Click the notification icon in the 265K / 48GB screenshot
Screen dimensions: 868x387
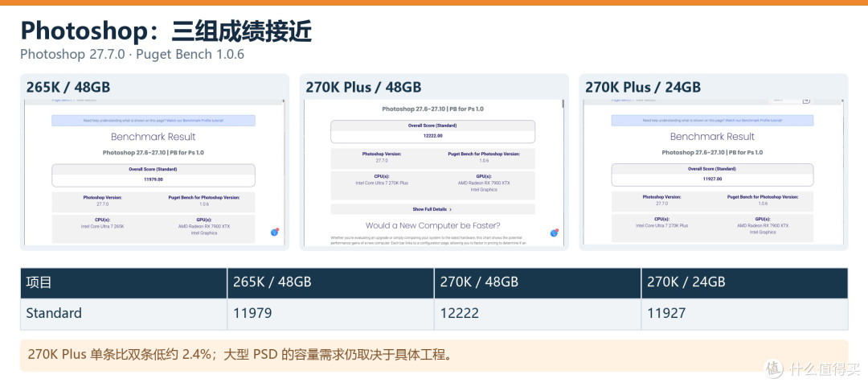click(275, 233)
